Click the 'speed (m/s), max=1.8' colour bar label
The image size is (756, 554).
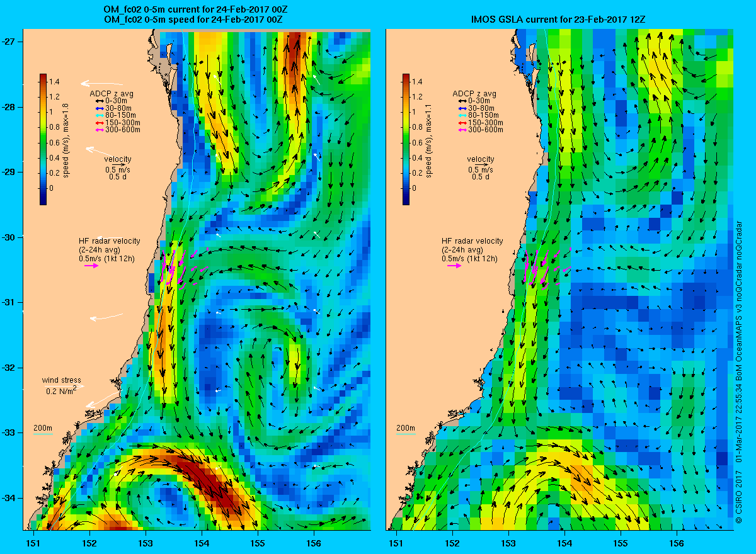coord(65,140)
